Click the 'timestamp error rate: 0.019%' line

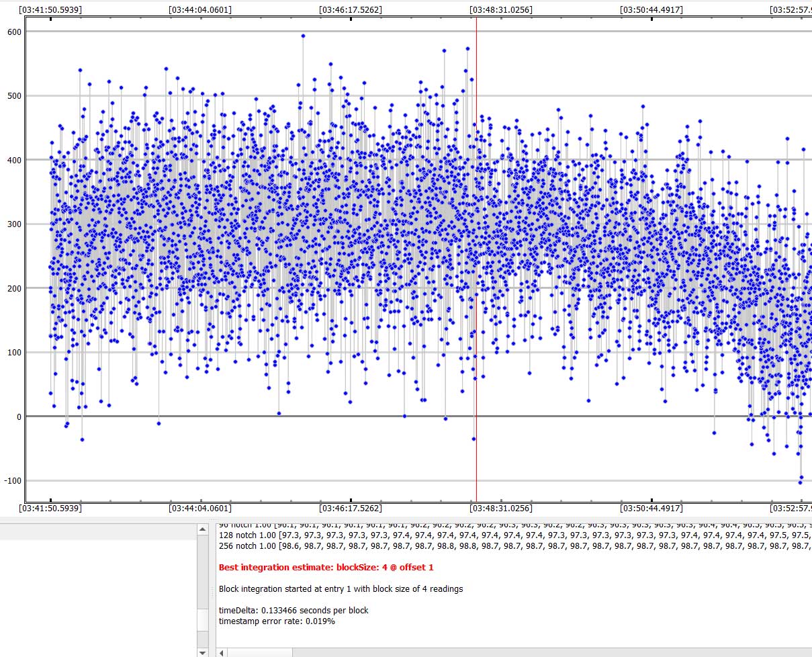coord(277,621)
